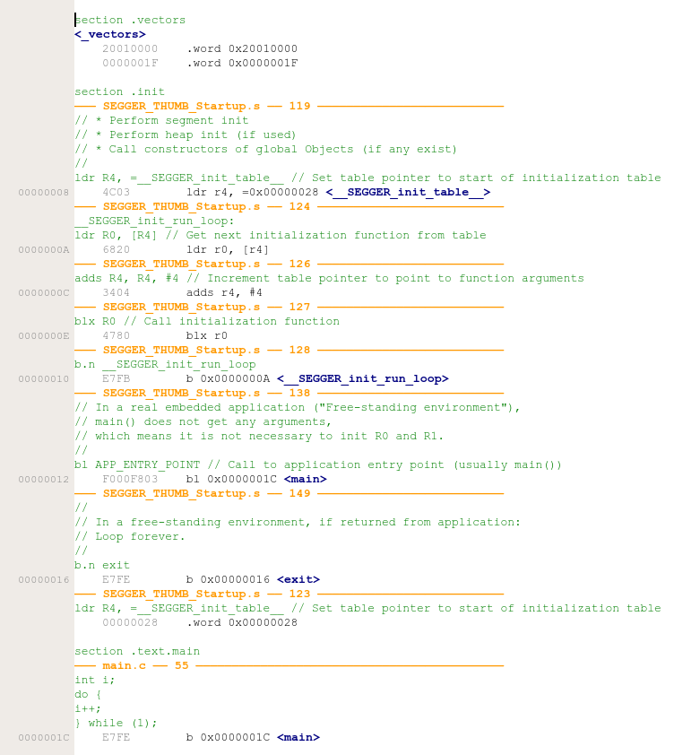Click the 'i++;' source line
Screen dimensions: 700x755
click(x=88, y=708)
